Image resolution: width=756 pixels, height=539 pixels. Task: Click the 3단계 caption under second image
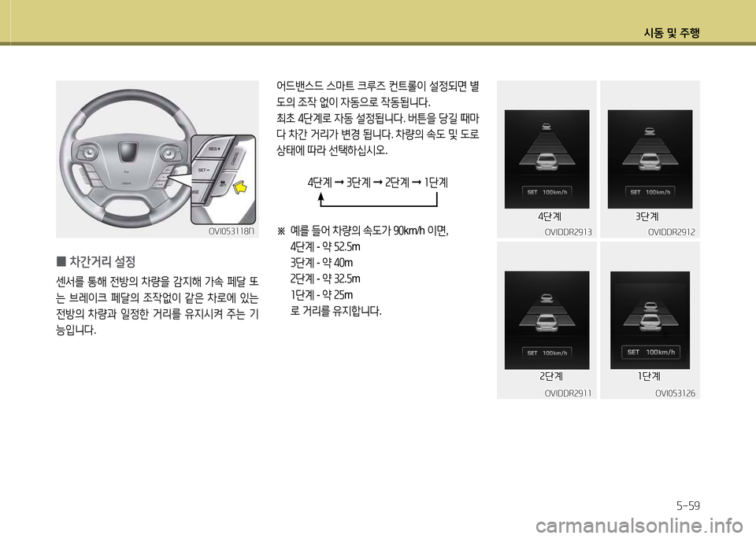tap(647, 216)
